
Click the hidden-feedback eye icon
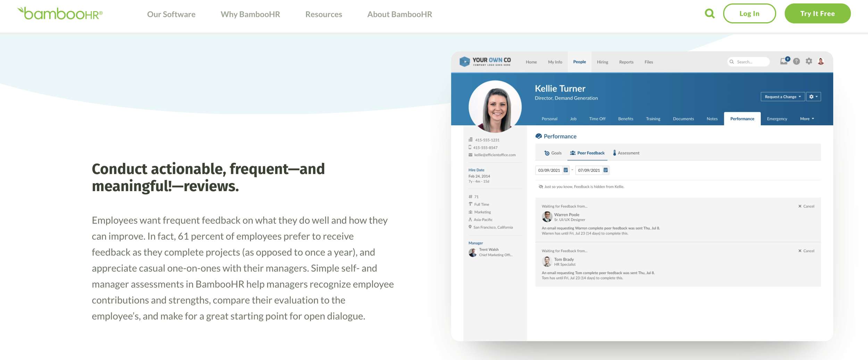click(541, 187)
